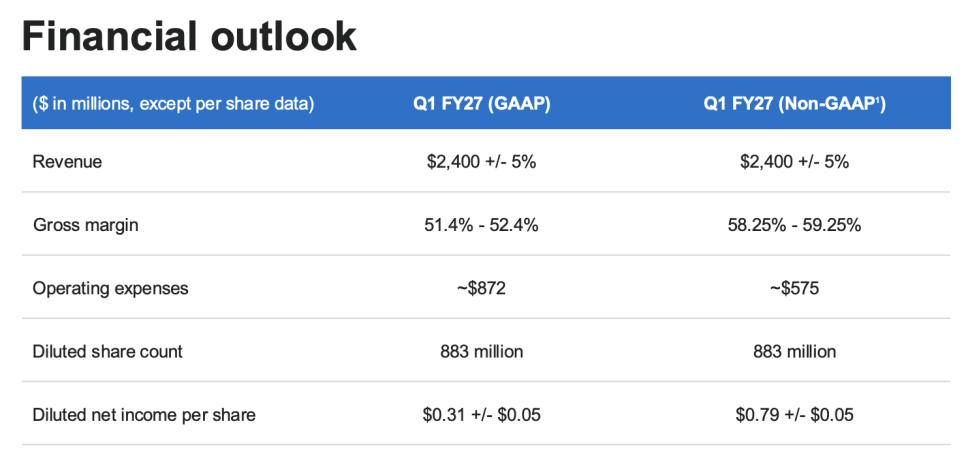966x462 pixels.
Task: Click the "Financial outlook" heading
Action: point(189,37)
